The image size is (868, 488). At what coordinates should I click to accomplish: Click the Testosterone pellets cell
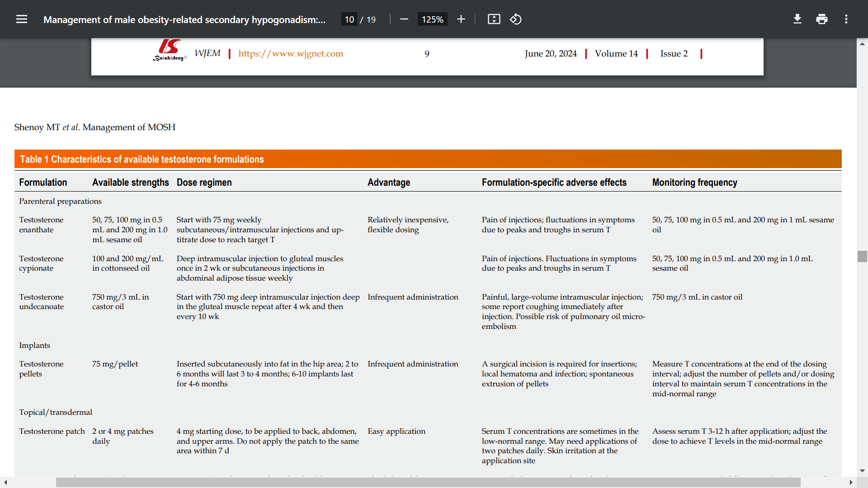(x=41, y=369)
